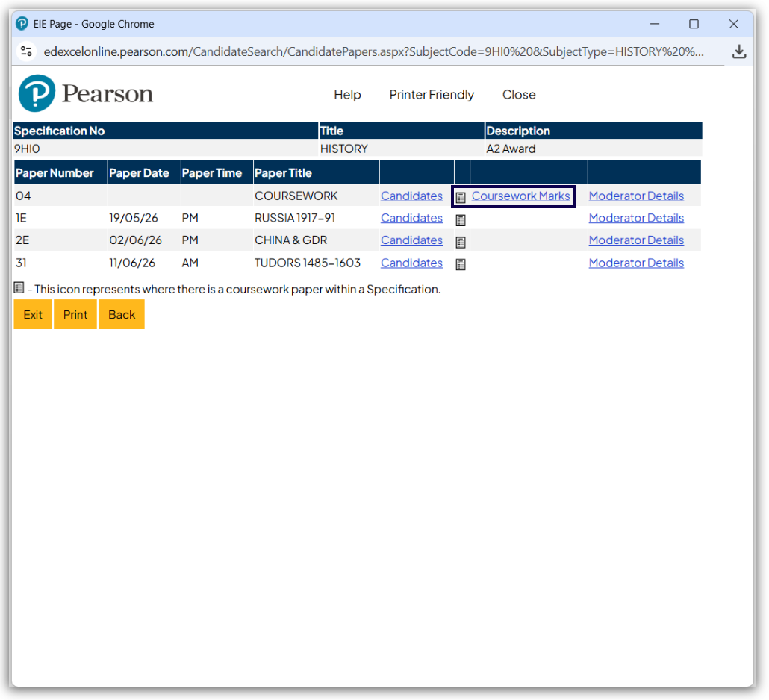
Task: Select Printer Friendly view
Action: click(432, 95)
